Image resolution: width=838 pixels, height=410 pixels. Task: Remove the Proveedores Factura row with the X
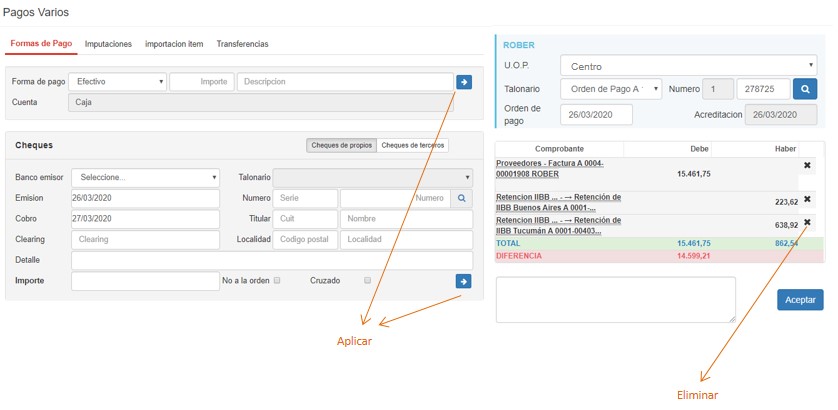pos(807,165)
